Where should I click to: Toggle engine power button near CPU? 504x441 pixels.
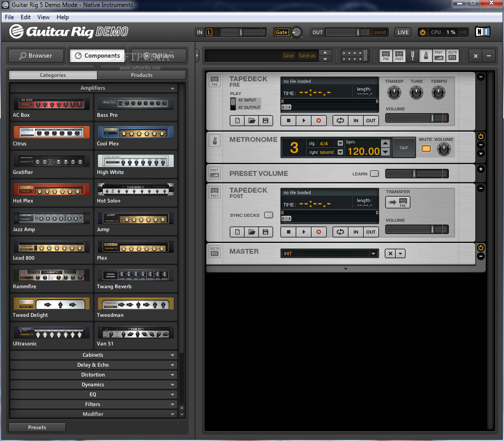click(x=423, y=32)
